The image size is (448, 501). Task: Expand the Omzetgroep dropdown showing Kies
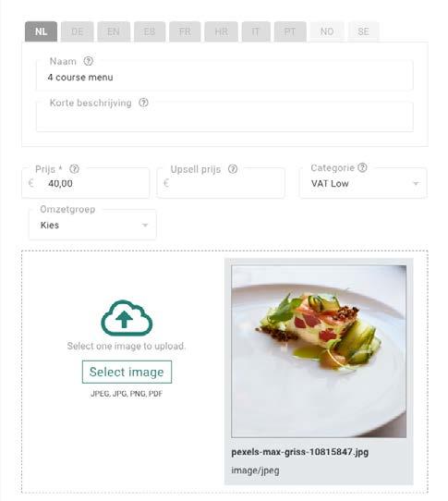(x=92, y=225)
